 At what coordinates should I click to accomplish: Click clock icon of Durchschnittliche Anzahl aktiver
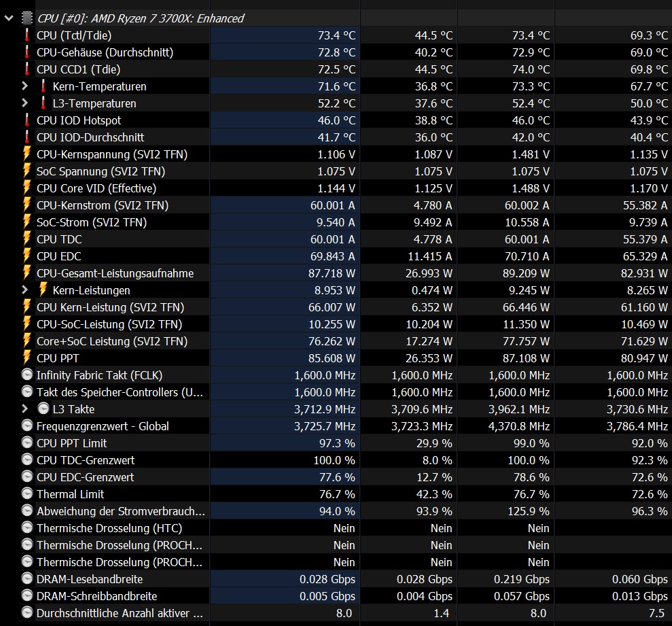coord(27,612)
